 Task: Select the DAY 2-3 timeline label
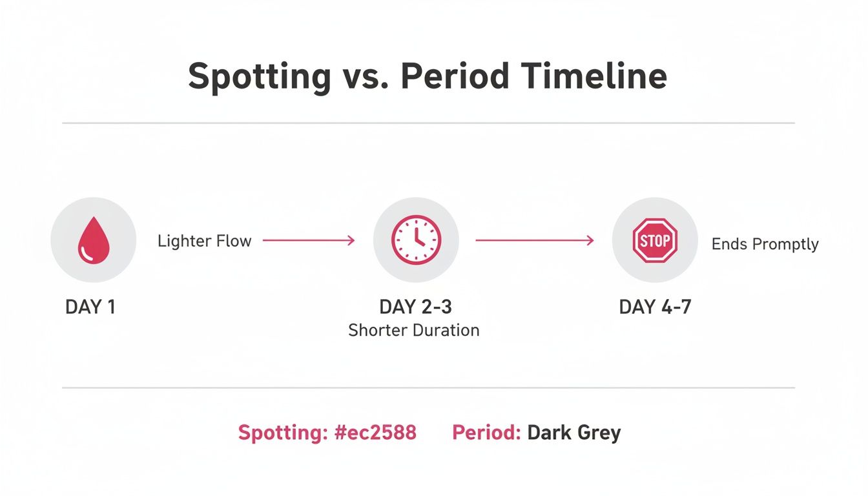(415, 307)
